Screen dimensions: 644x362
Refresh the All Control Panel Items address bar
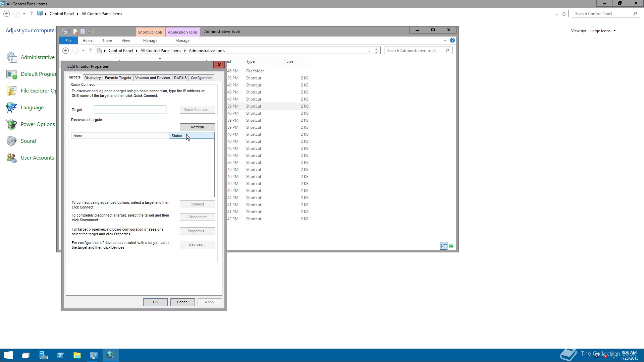pyautogui.click(x=564, y=14)
